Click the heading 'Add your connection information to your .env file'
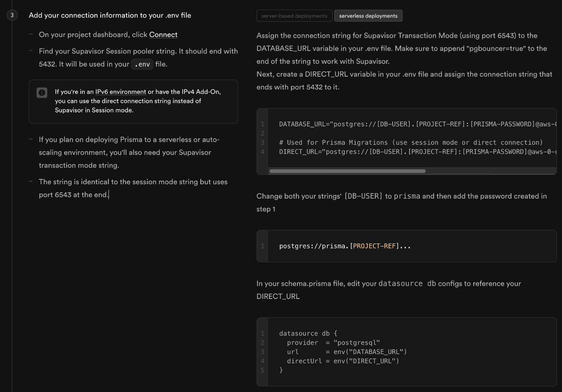Screen dimensions: 562x392 tap(110, 15)
